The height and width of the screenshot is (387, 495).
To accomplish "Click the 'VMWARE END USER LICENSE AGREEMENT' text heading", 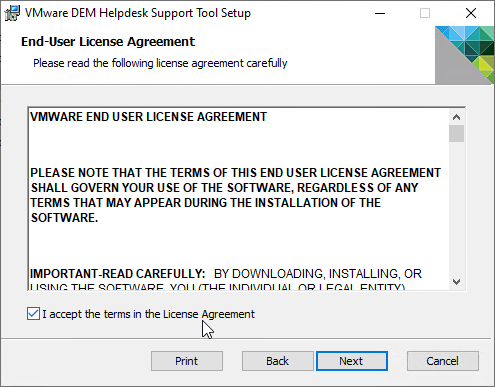I will click(x=148, y=117).
